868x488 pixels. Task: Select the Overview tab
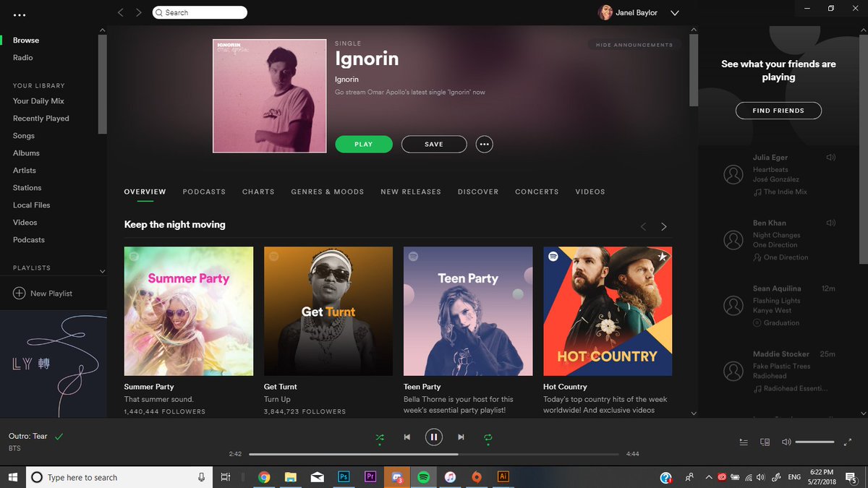pos(145,192)
